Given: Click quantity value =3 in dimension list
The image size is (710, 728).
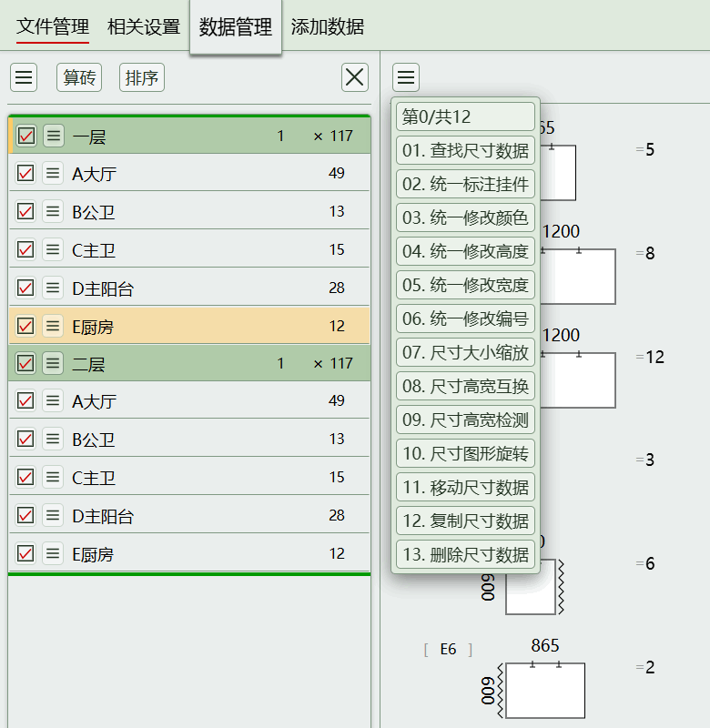Looking at the screenshot, I should [x=645, y=460].
